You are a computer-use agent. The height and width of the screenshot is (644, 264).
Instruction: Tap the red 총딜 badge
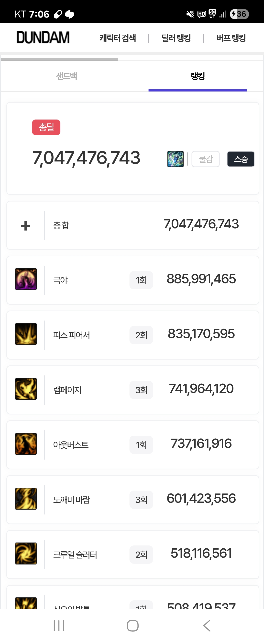[x=46, y=127]
